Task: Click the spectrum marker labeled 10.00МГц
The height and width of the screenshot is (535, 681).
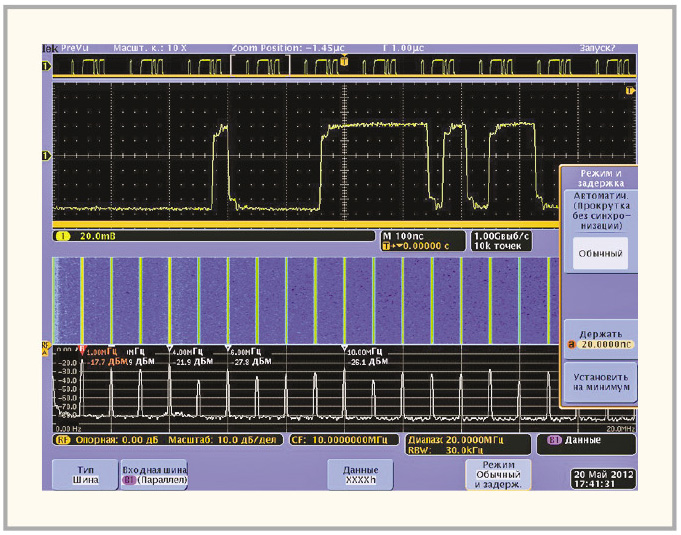Action: pos(344,349)
